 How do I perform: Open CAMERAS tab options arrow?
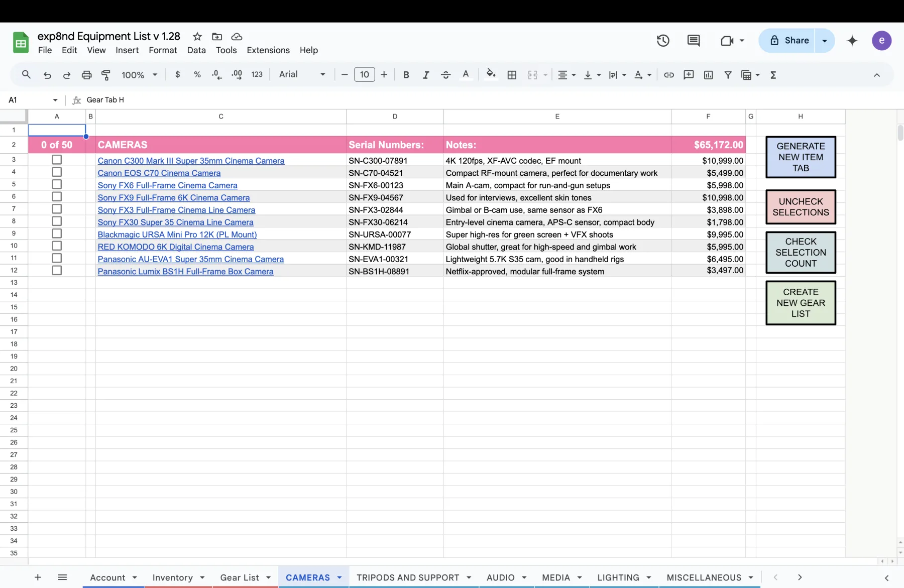tap(340, 577)
